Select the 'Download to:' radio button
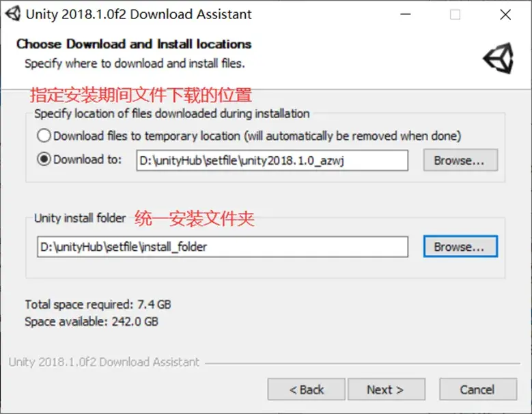Viewport: 532px width, 414px height. point(44,158)
